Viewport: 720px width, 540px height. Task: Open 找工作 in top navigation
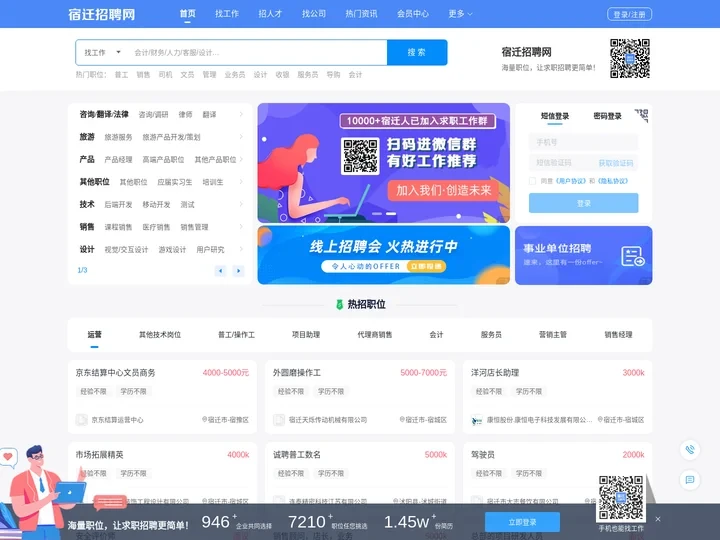(227, 14)
